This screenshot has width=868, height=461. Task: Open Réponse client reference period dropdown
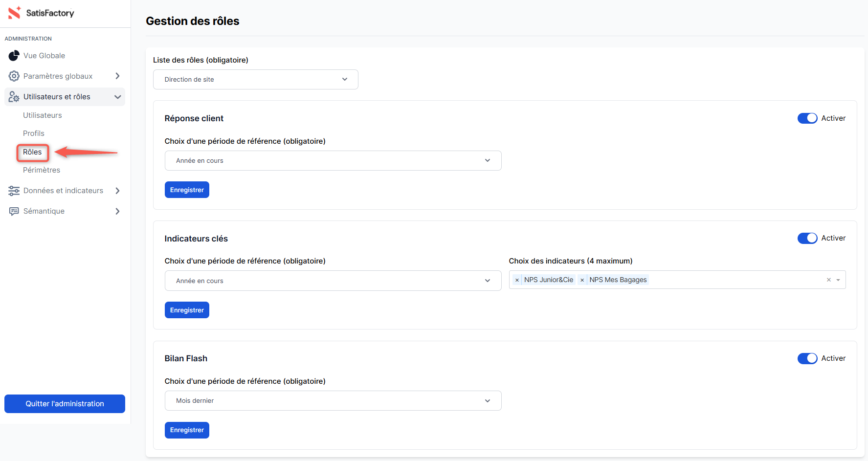[x=333, y=160]
